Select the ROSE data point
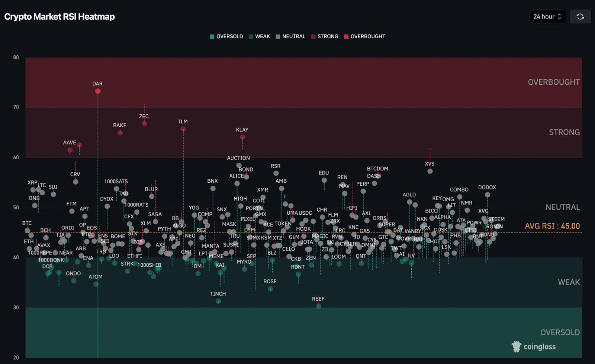 coord(270,289)
